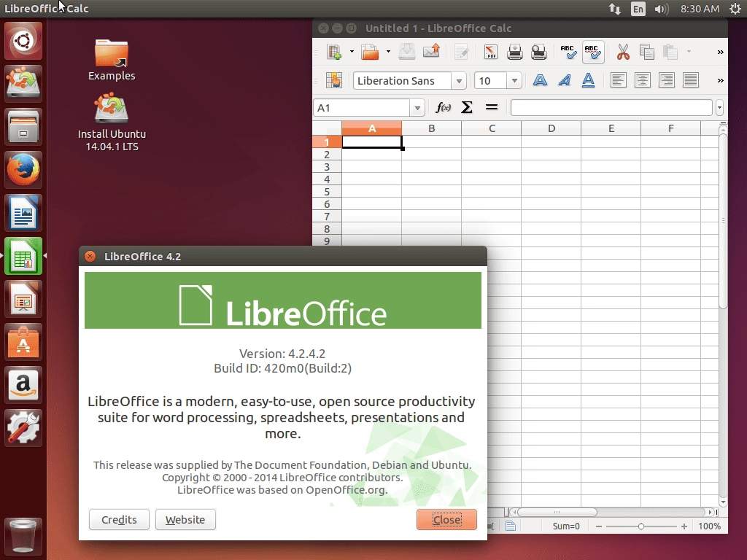Click the Name Box showing A1
This screenshot has height=560, width=747.
362,108
